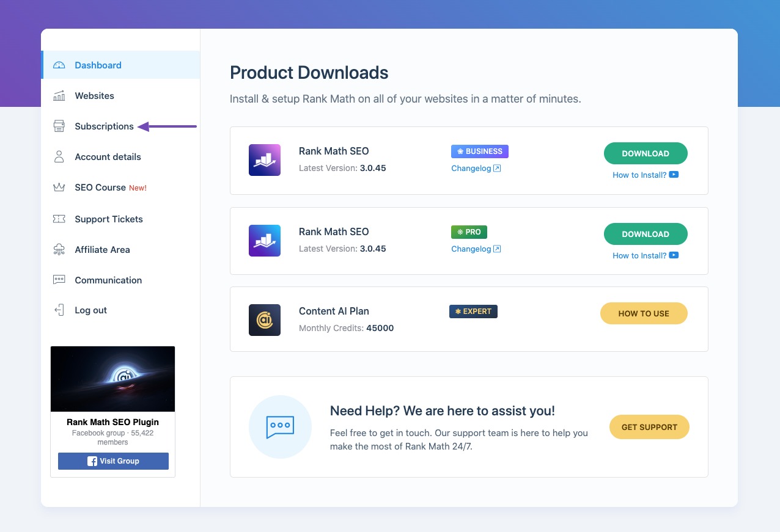
Task: Click the Rank Math Facebook group thumbnail
Action: pyautogui.click(x=112, y=379)
